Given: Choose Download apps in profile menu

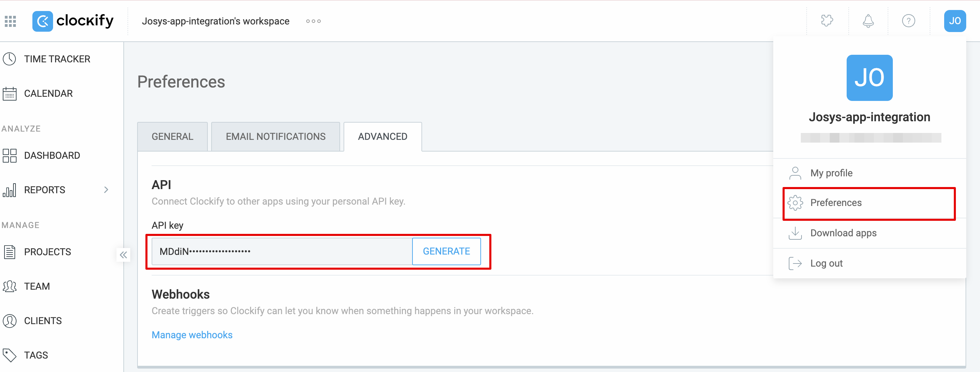Looking at the screenshot, I should pos(843,233).
